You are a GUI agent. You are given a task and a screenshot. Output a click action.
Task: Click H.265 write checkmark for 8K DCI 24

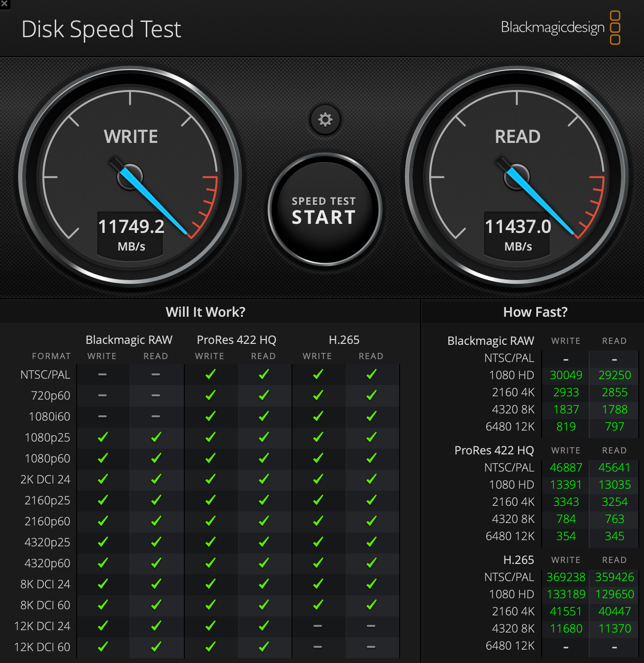pos(318,584)
